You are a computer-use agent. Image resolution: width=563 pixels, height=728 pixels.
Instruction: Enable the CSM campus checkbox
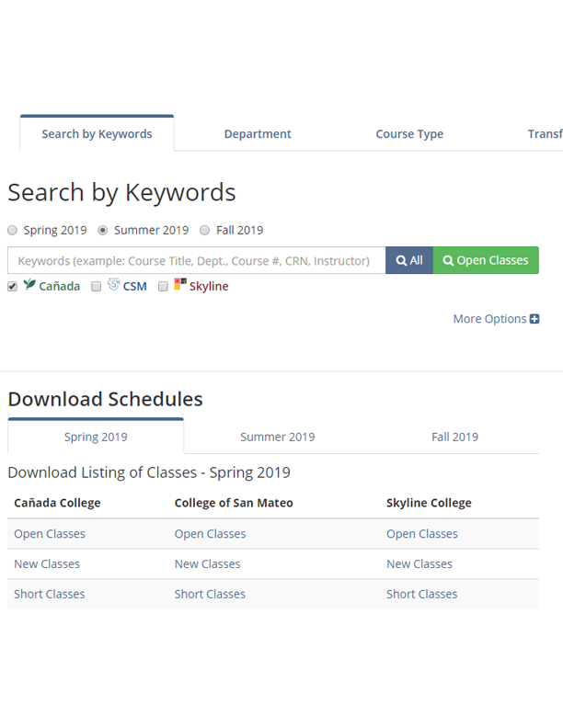(97, 287)
